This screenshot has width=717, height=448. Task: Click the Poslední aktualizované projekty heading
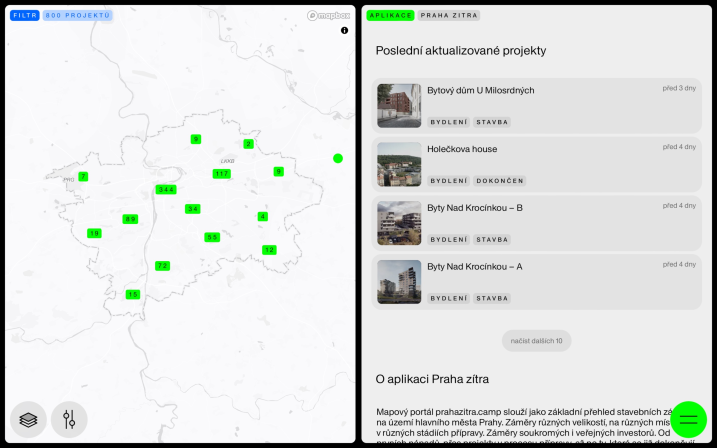461,51
